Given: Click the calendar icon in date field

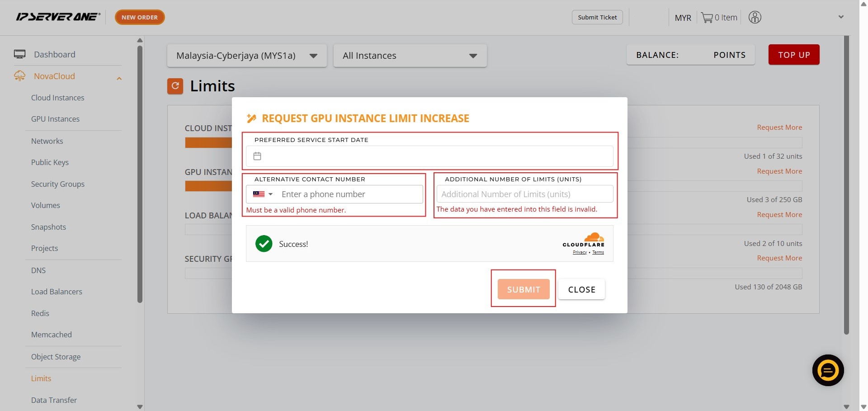Looking at the screenshot, I should 257,156.
